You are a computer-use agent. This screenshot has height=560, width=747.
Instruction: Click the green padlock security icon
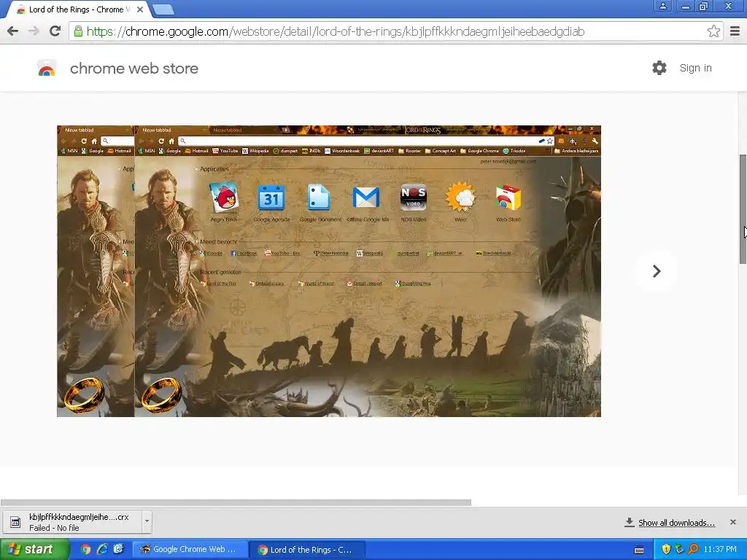[x=78, y=31]
